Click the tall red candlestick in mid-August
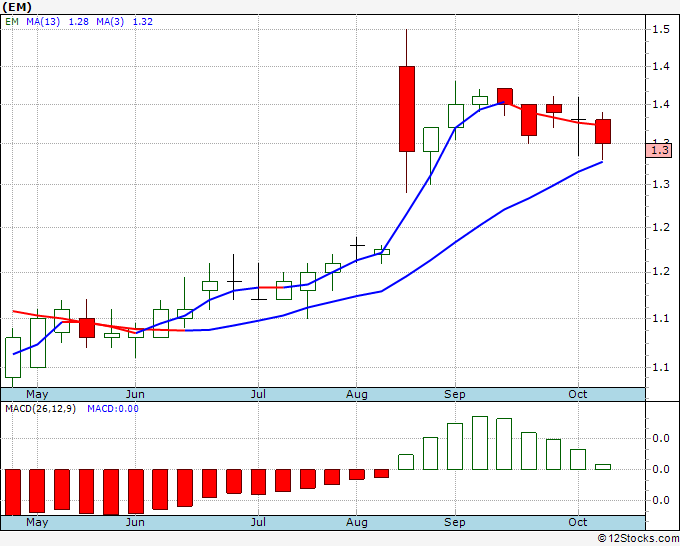The height and width of the screenshot is (546, 680). (x=406, y=109)
